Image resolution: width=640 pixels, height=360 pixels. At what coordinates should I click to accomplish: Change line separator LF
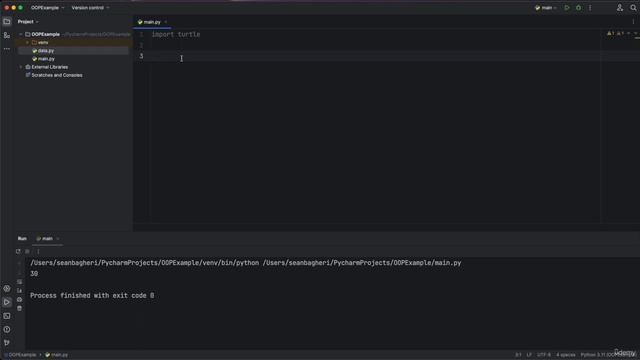click(x=529, y=355)
